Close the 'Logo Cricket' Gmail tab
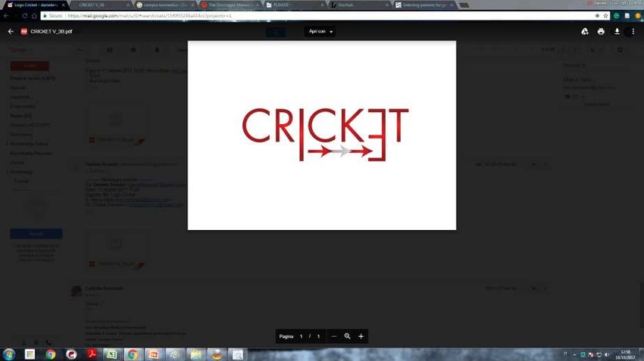 63,5
